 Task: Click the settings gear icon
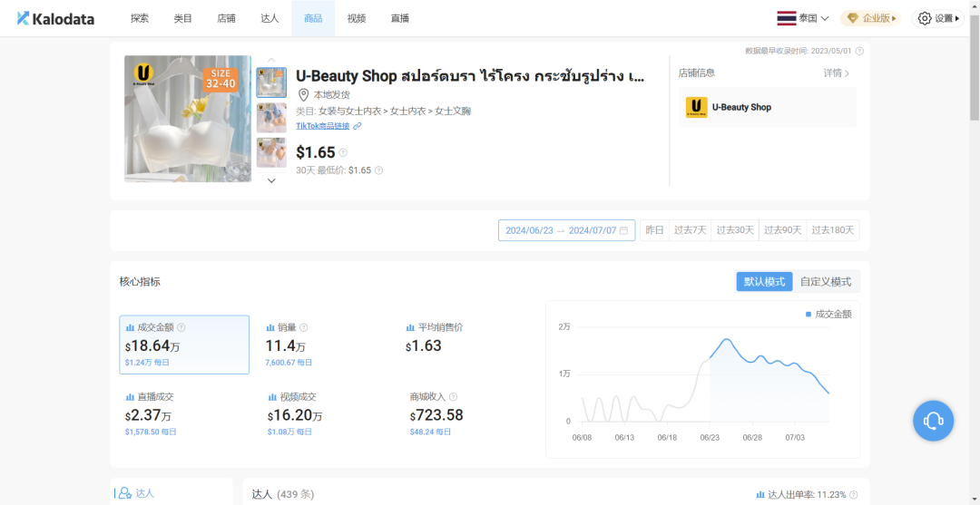click(925, 19)
